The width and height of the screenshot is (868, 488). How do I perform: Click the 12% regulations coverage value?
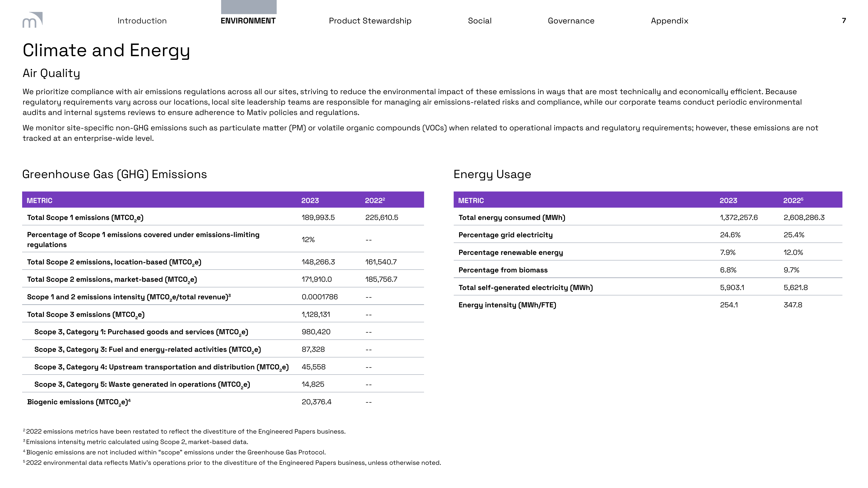tap(308, 239)
